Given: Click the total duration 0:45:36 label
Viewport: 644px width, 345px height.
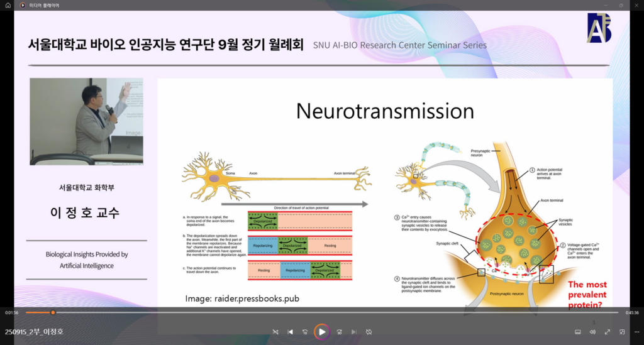Looking at the screenshot, I should coord(631,312).
